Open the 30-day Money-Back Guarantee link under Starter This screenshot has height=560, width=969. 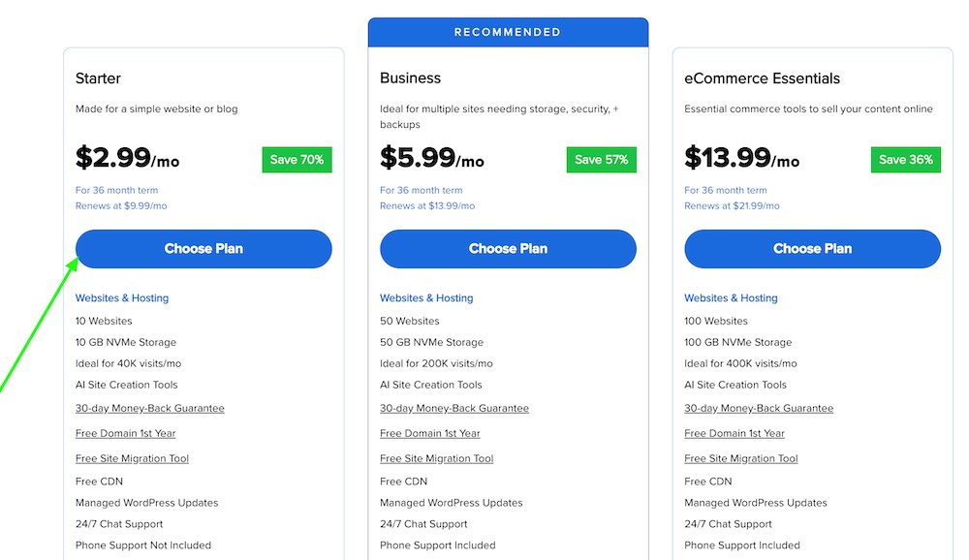pyautogui.click(x=148, y=408)
